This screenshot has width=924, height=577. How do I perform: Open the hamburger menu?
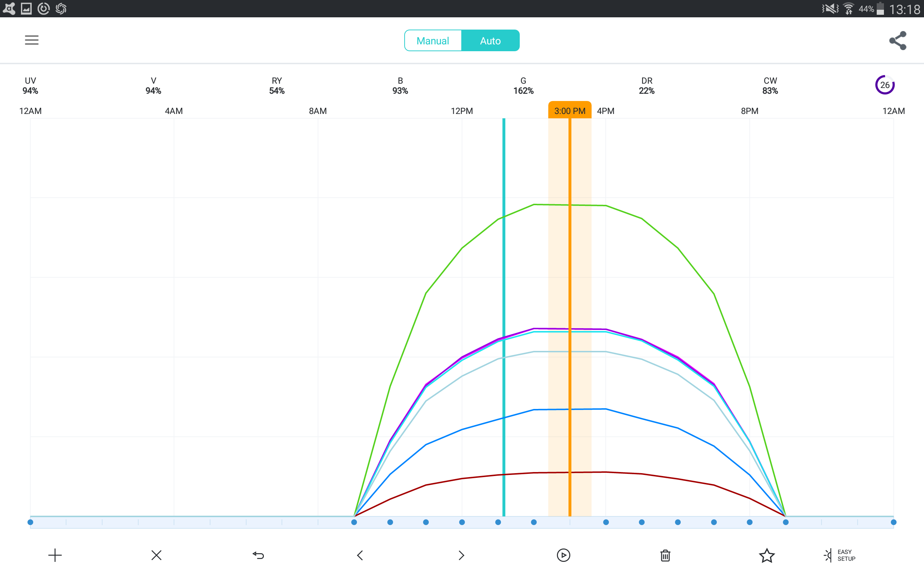[x=32, y=40]
